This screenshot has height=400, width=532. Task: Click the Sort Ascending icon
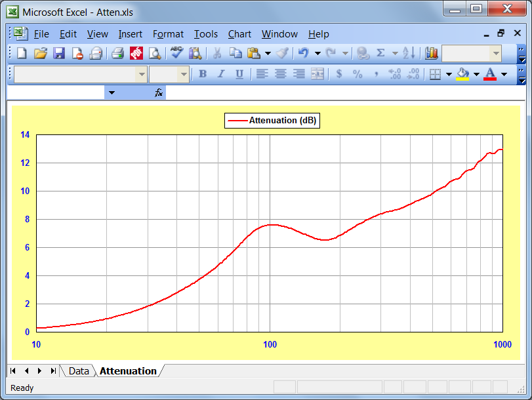[x=409, y=53]
